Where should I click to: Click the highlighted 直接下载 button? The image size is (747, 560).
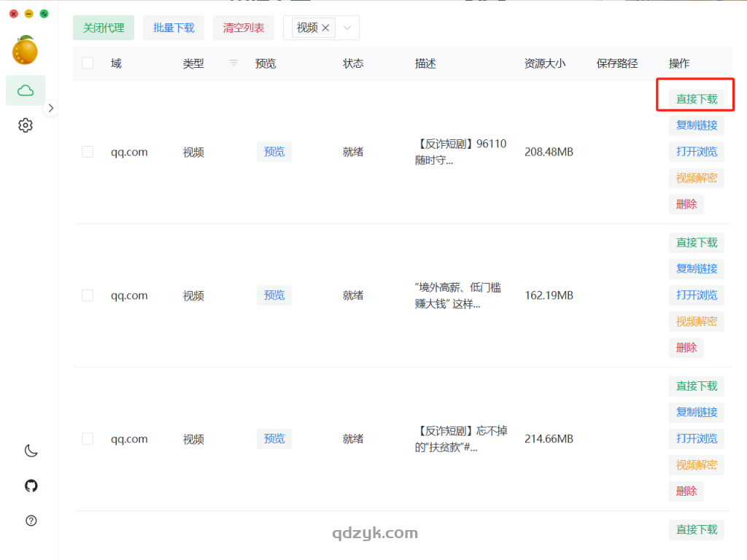click(695, 95)
